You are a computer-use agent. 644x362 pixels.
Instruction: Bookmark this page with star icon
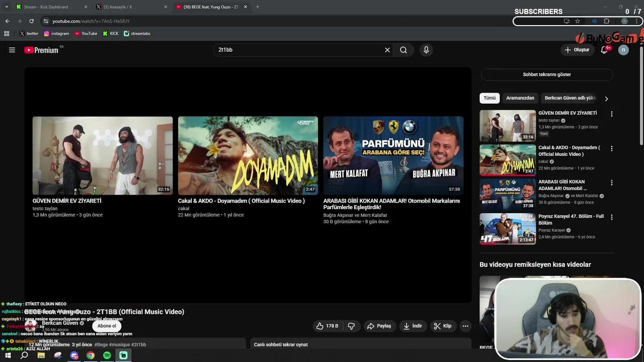(578, 21)
